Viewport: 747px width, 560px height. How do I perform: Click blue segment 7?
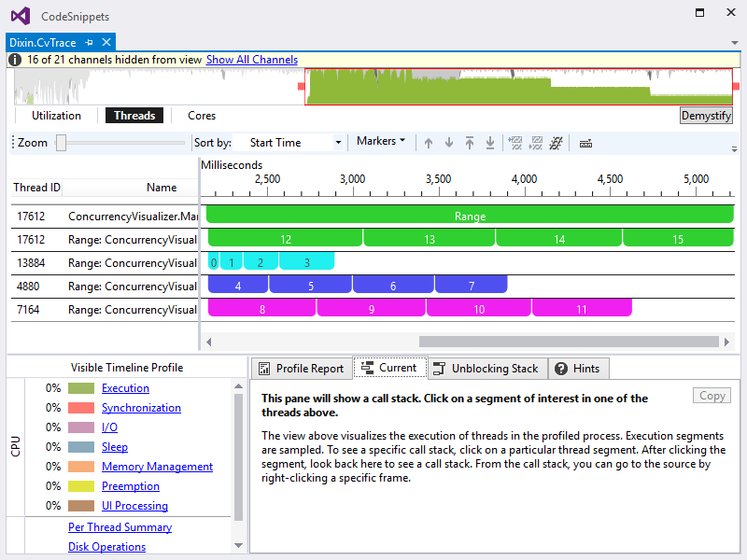click(x=472, y=285)
